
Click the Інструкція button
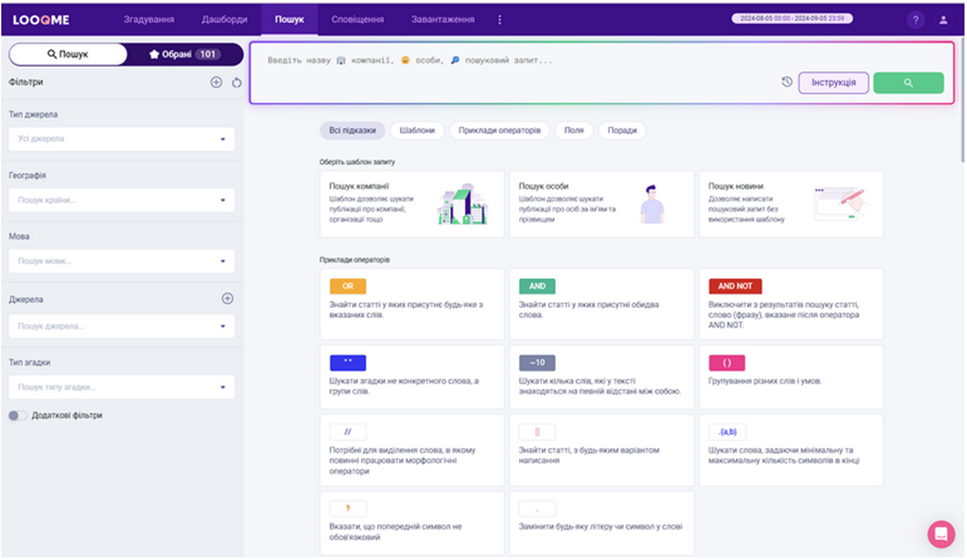click(833, 82)
